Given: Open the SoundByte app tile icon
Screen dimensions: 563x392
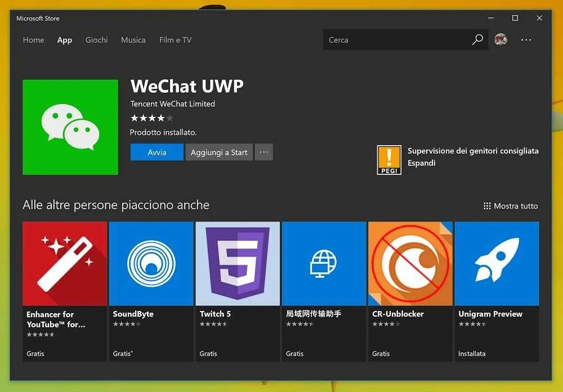Looking at the screenshot, I should 151,264.
